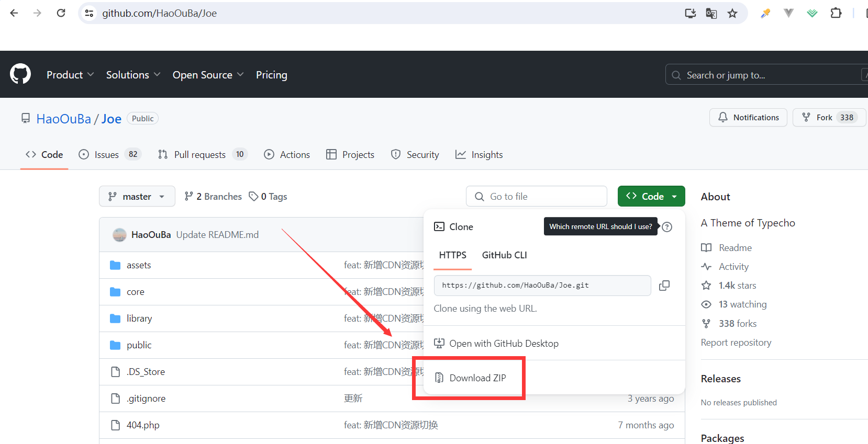Click Report repository link

pyautogui.click(x=736, y=343)
